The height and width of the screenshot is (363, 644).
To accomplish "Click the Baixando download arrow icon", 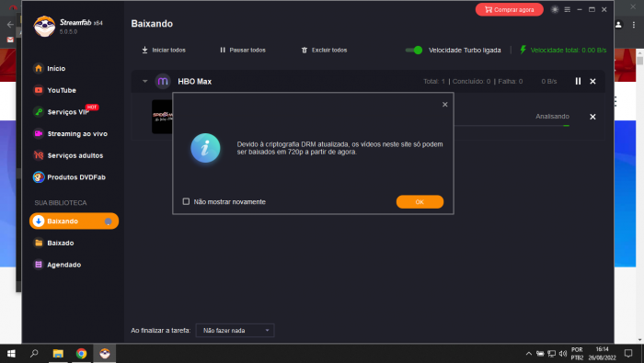I will point(39,221).
